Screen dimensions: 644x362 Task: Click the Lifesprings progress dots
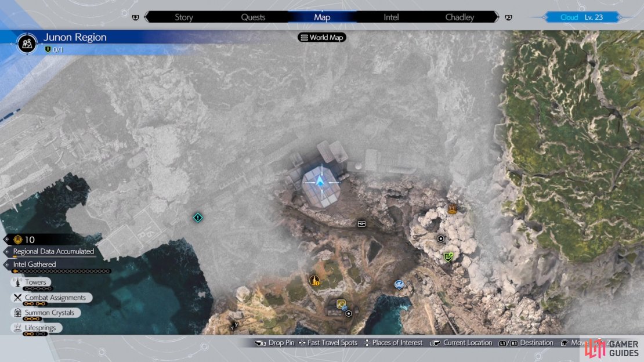pyautogui.click(x=35, y=334)
